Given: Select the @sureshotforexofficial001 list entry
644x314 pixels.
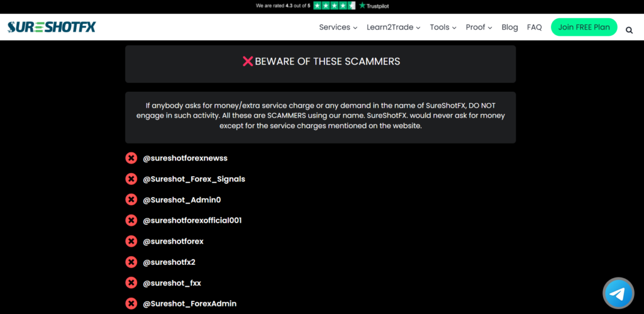Looking at the screenshot, I should [192, 221].
